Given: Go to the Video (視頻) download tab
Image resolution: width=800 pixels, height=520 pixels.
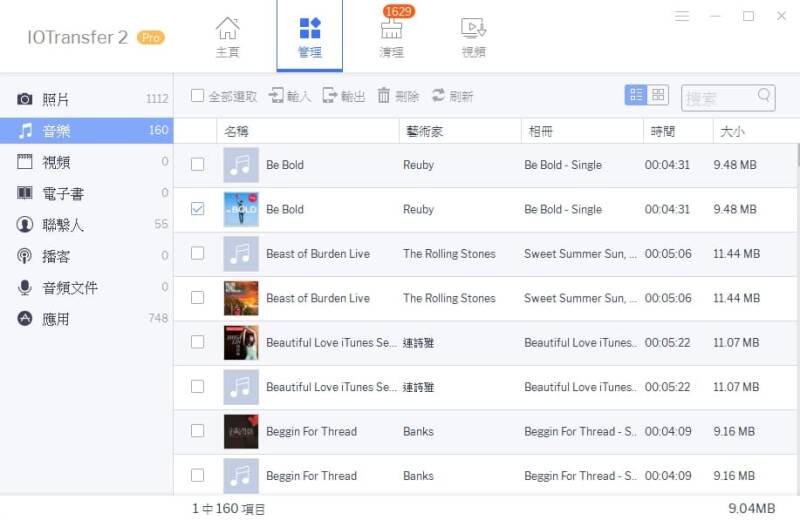Looking at the screenshot, I should pos(473,37).
